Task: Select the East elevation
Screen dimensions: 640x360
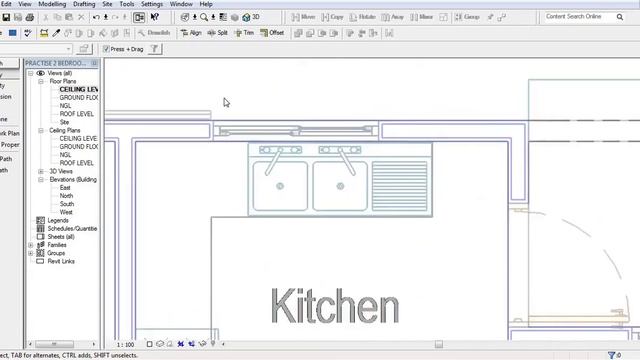Action: pyautogui.click(x=65, y=188)
